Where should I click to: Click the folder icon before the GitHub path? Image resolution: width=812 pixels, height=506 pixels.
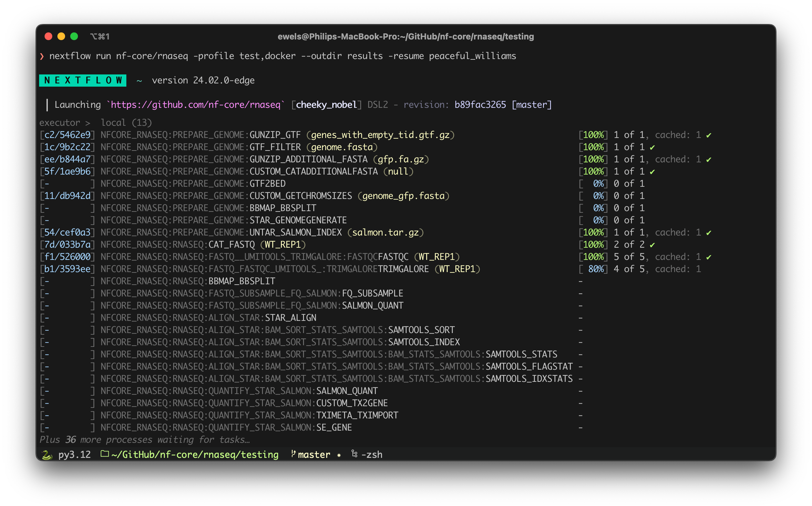104,454
